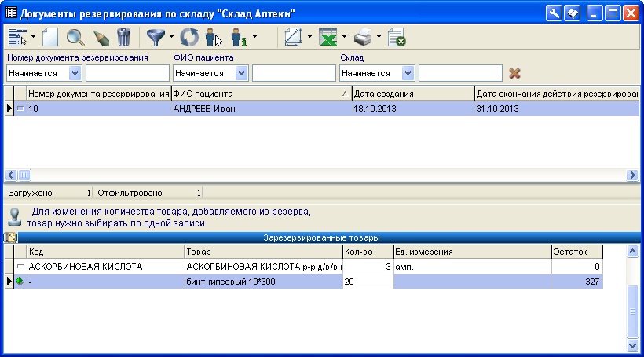Viewport: 644px width, 357px height.
Task: Toggle checkbox on document row 10
Action: (x=20, y=109)
